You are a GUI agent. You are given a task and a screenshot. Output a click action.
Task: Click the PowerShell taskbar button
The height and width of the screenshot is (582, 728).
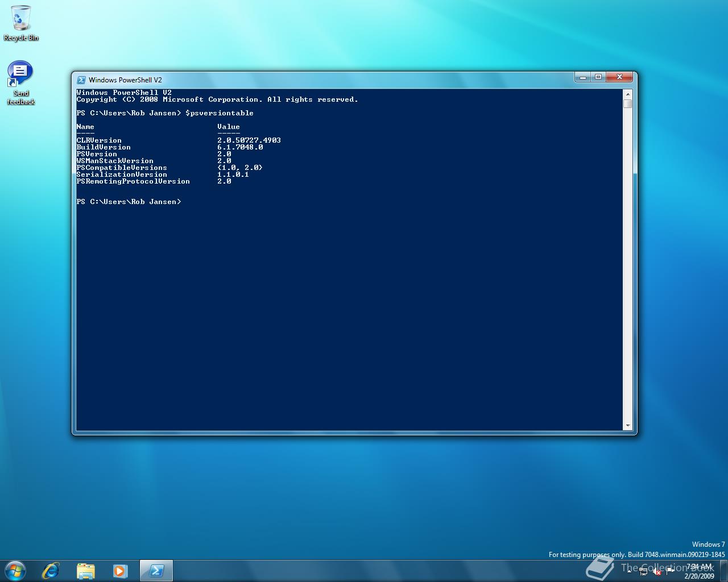click(156, 571)
